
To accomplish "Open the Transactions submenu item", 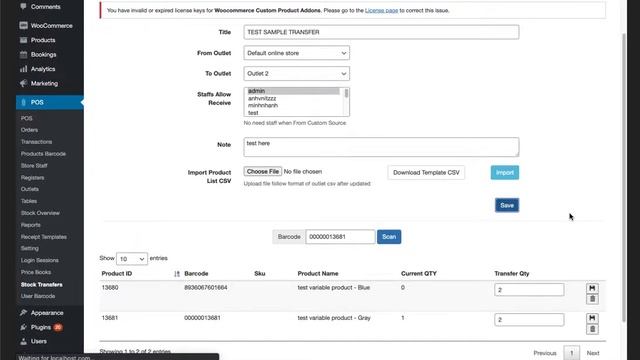I will point(36,142).
